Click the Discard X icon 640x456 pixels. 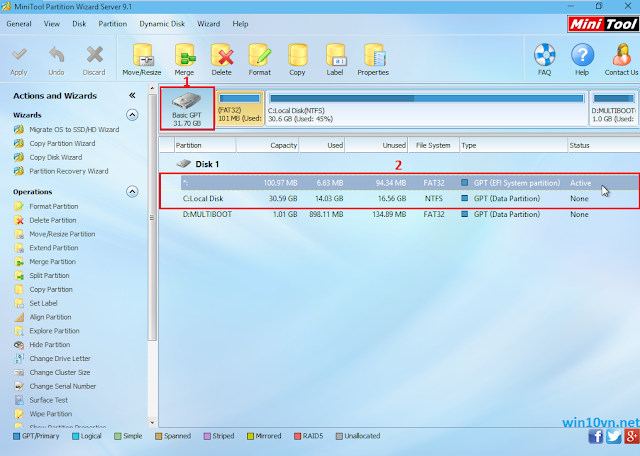coord(94,55)
